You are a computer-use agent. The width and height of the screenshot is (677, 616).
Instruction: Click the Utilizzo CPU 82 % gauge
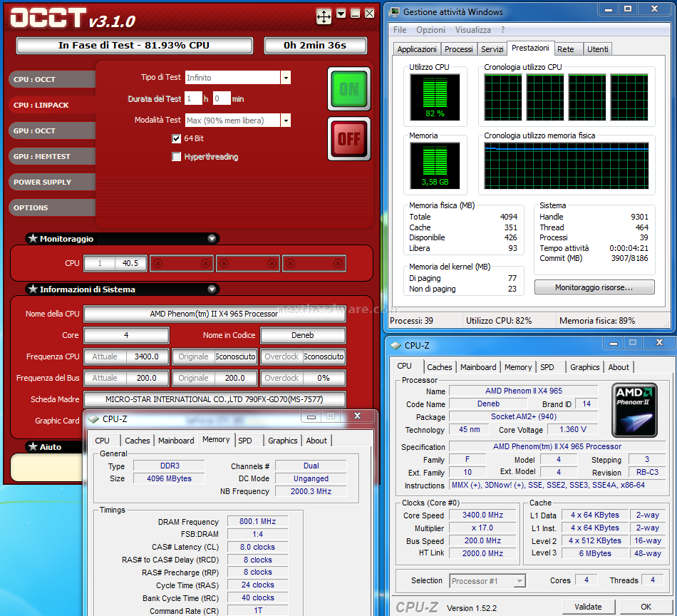435,97
